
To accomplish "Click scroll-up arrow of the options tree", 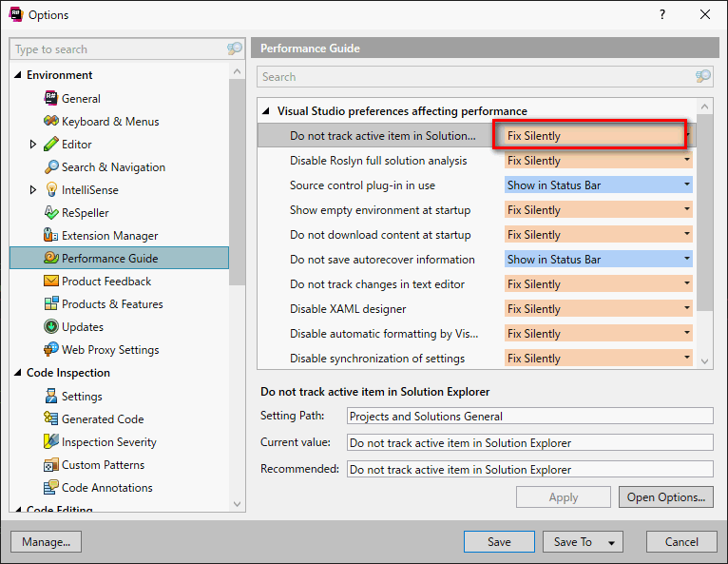I will coord(237,71).
